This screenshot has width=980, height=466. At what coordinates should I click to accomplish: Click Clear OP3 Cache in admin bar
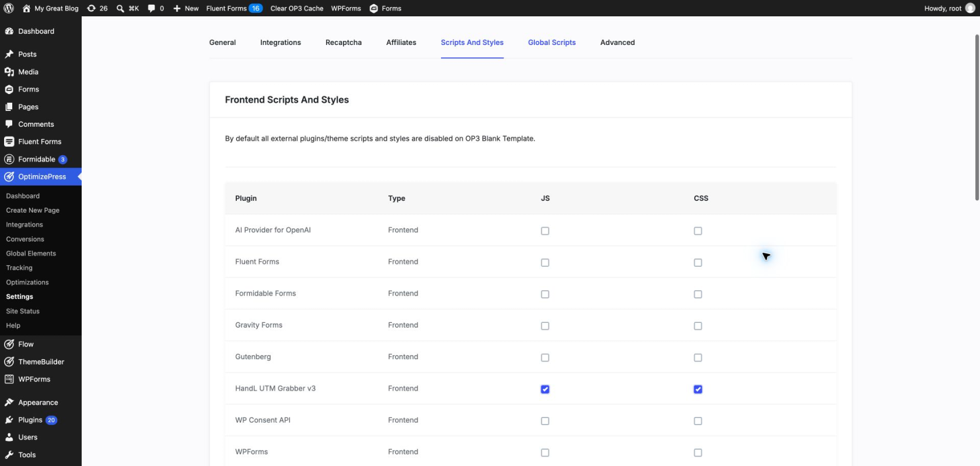[x=297, y=8]
